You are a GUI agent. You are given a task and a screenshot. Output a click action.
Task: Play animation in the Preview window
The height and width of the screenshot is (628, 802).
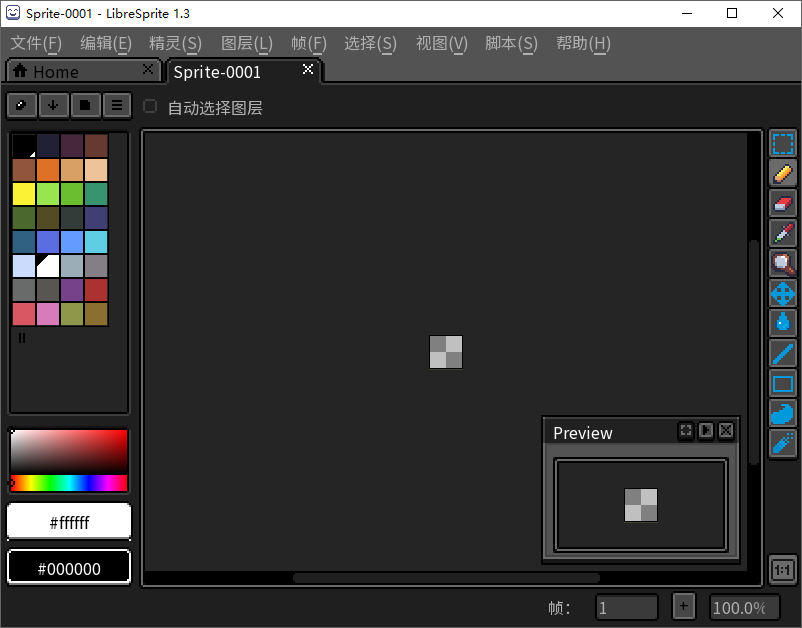[706, 431]
